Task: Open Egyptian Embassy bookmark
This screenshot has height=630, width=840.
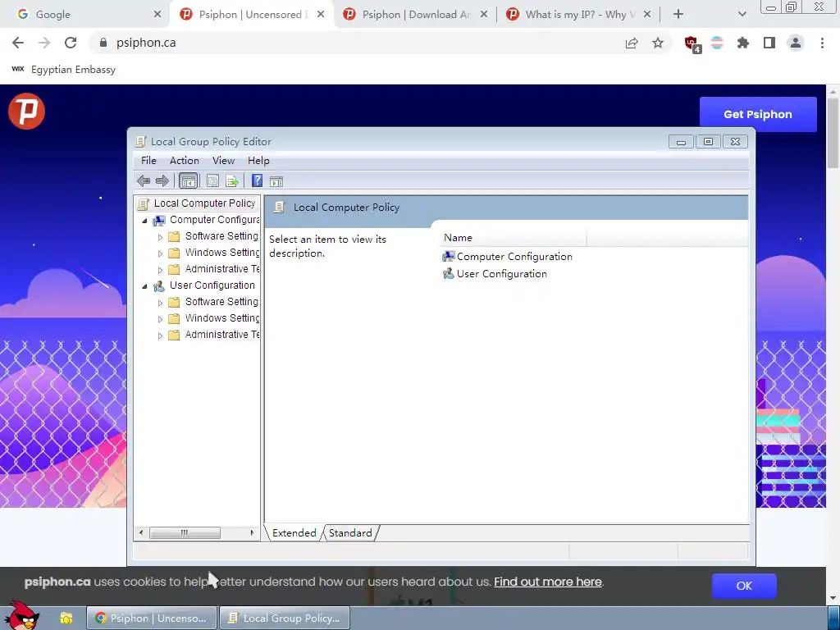Action: click(63, 70)
